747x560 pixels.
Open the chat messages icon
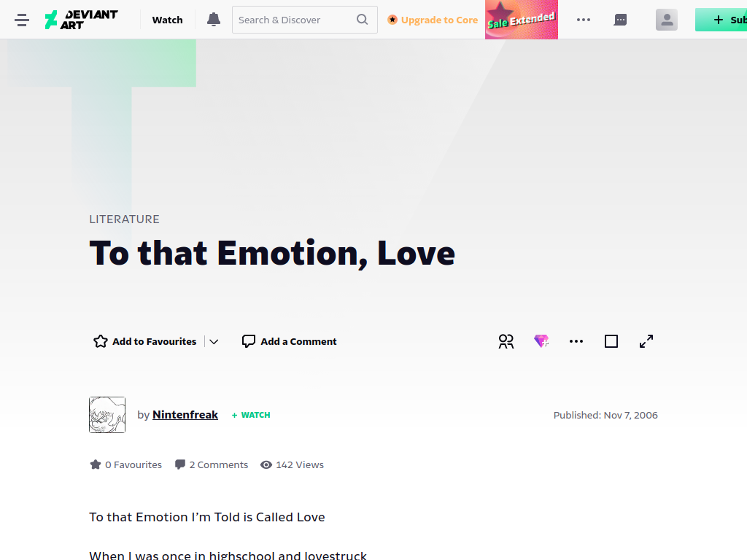tap(620, 20)
